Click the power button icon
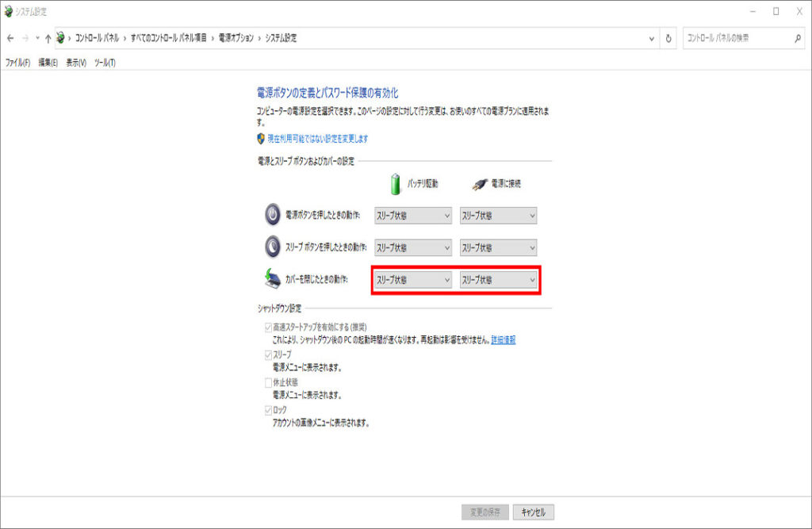The height and width of the screenshot is (529, 812). (272, 215)
